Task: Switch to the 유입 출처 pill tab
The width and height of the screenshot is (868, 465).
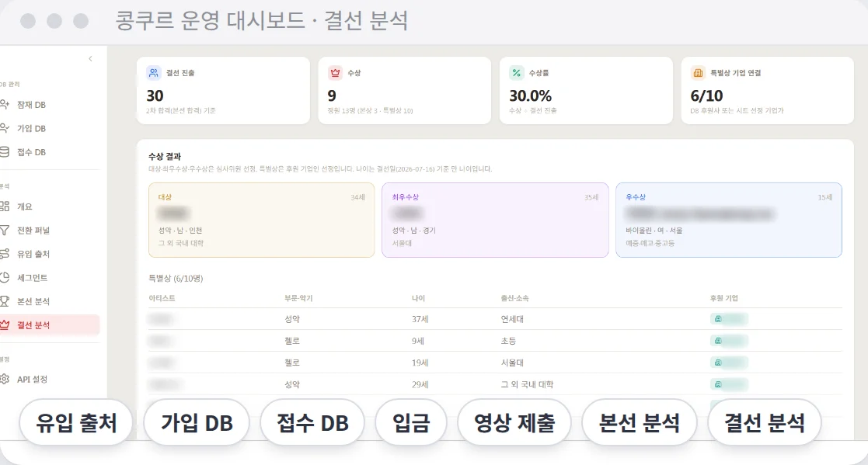Action: point(76,423)
